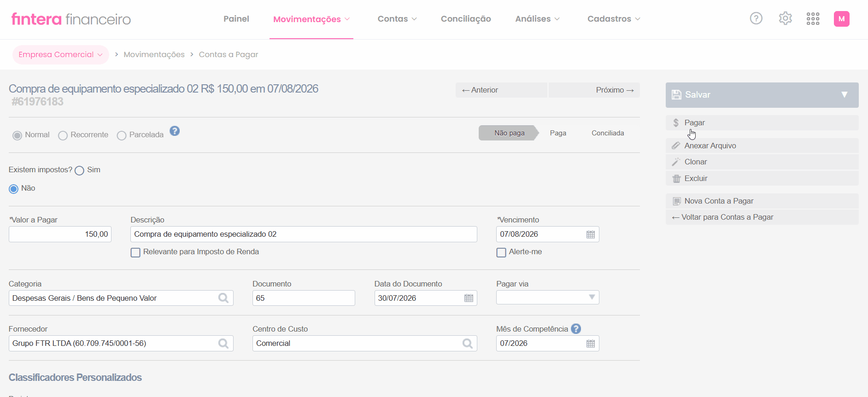The height and width of the screenshot is (397, 868).
Task: Click the blue help icon next to Parcelada
Action: [x=175, y=131]
